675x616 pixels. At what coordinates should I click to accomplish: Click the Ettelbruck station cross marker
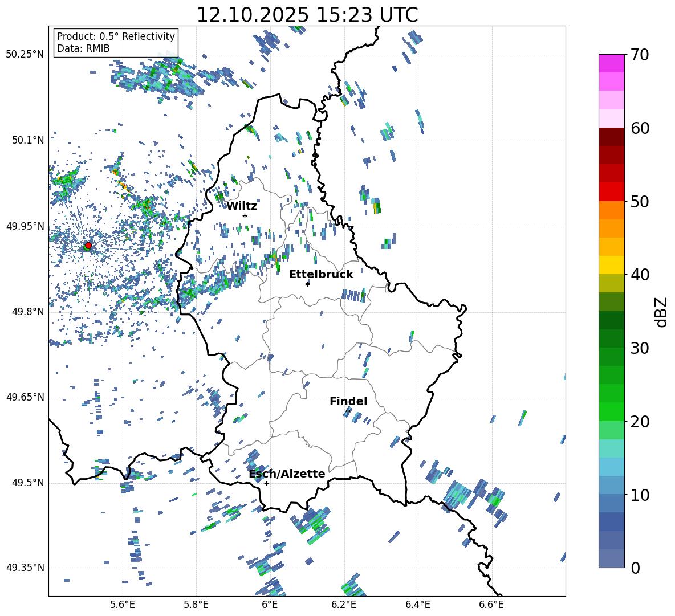tap(307, 284)
